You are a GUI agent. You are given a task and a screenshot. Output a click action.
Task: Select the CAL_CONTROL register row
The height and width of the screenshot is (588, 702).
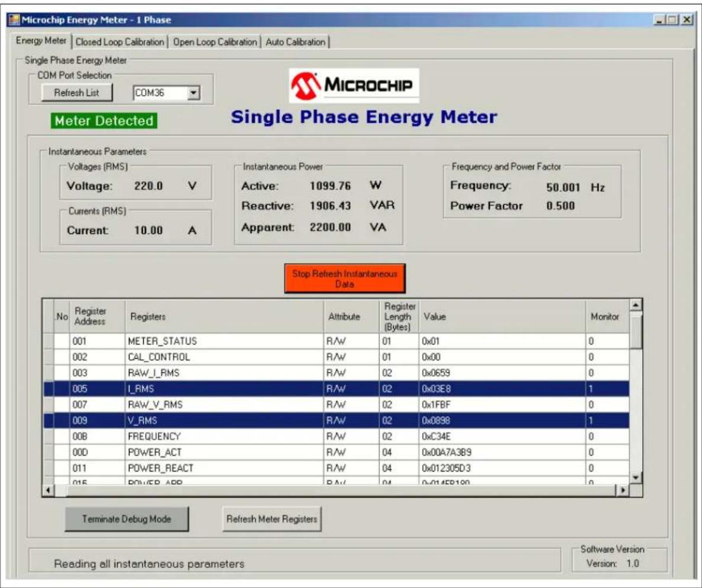pyautogui.click(x=337, y=357)
